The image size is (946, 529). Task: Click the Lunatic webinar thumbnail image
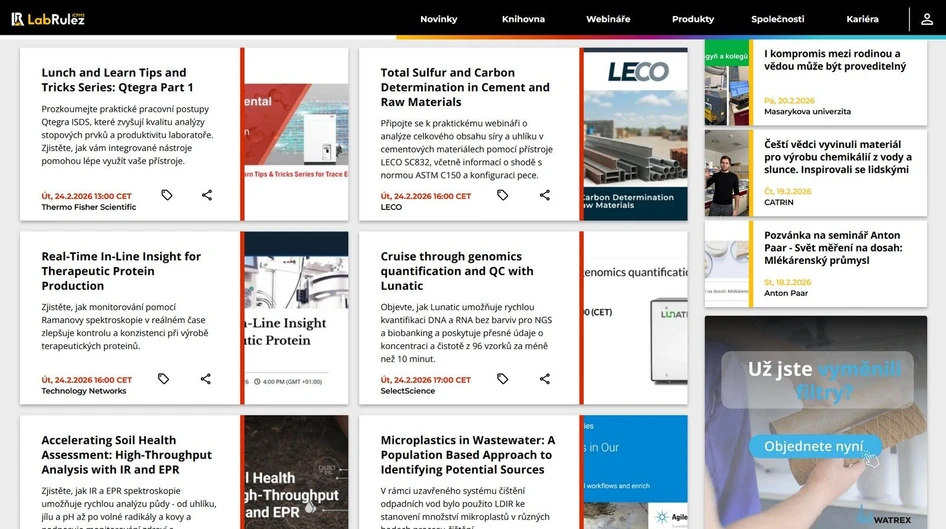635,318
